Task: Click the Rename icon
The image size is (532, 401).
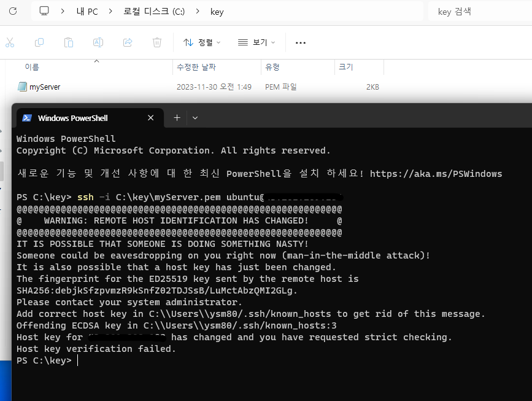Action: click(x=98, y=42)
